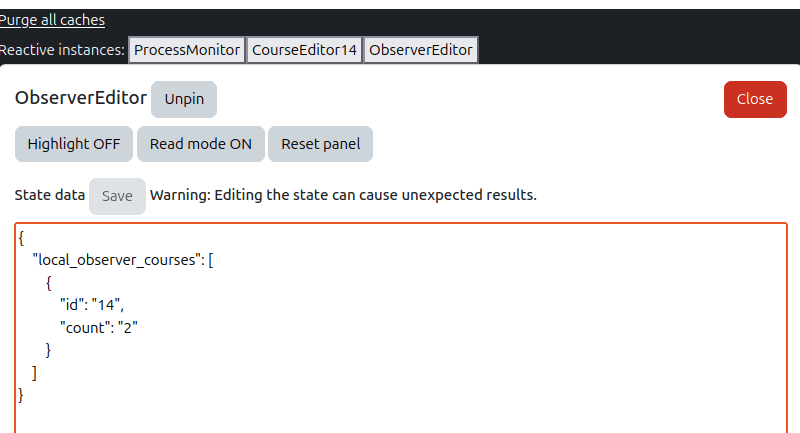Toggle the Highlight OFF button
Viewport: 800px width, 433px height.
74,144
